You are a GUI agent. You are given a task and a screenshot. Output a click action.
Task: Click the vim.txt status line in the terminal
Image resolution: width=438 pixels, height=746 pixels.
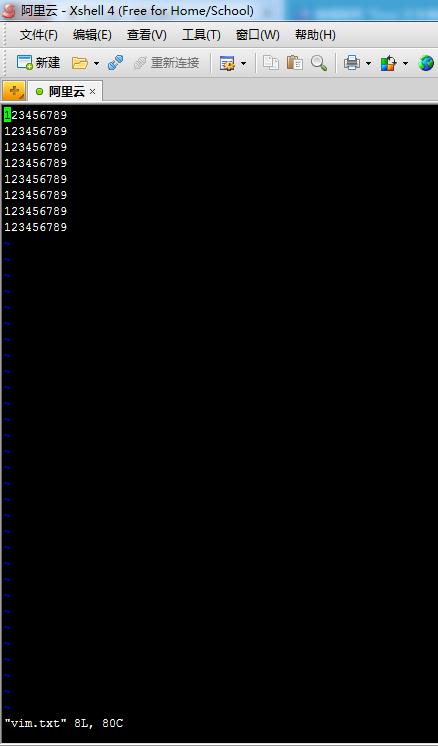click(64, 723)
